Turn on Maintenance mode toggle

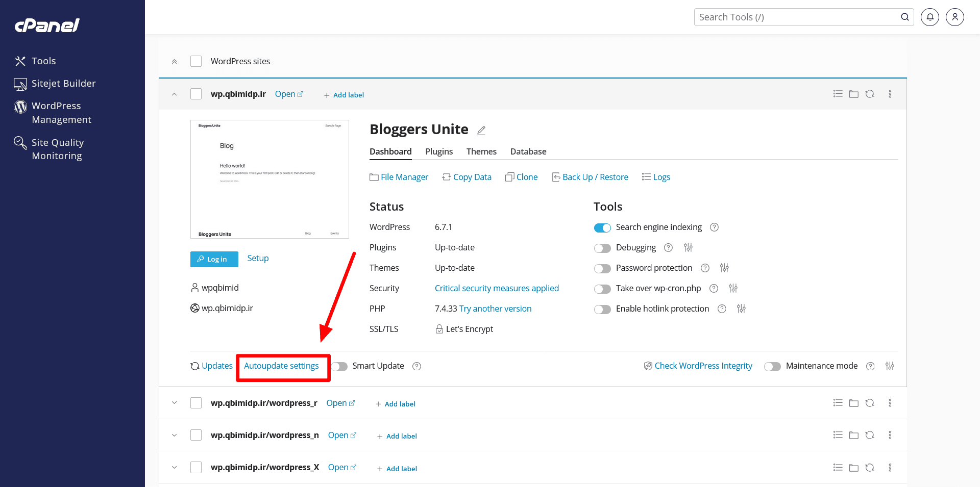pos(772,366)
